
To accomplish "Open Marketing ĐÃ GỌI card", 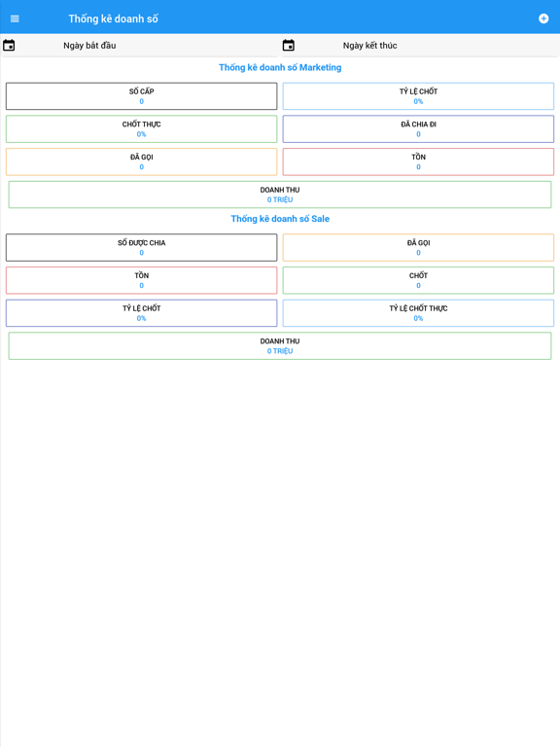I will pos(141,162).
